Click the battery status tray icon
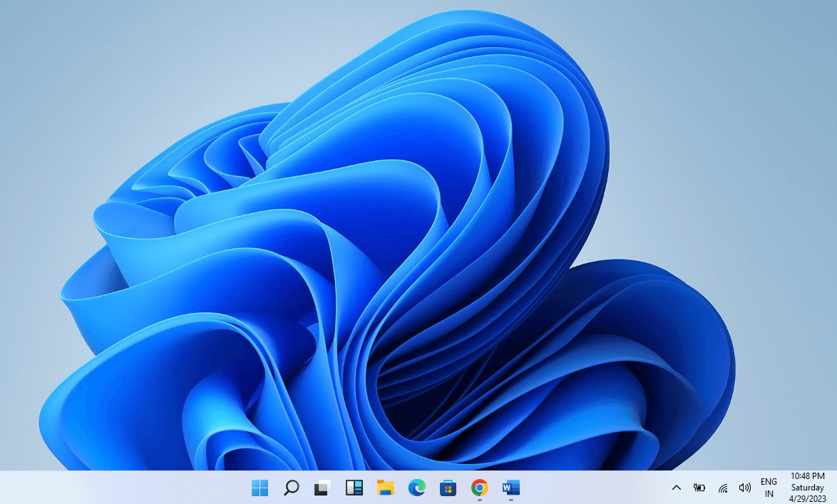 (699, 488)
